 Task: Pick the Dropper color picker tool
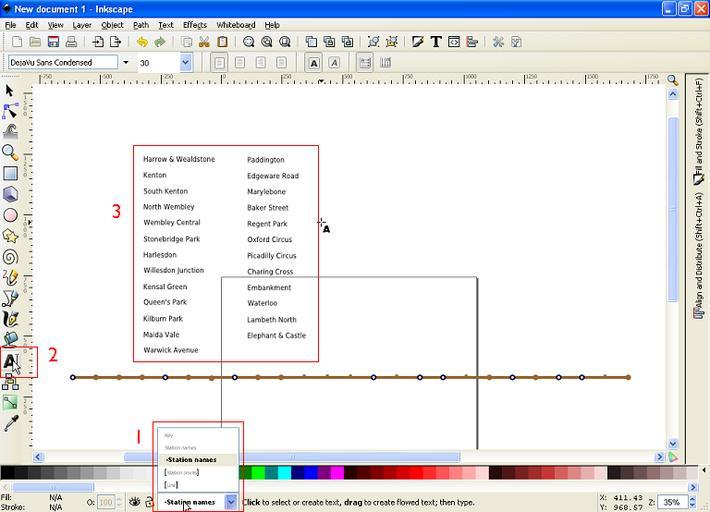11,423
